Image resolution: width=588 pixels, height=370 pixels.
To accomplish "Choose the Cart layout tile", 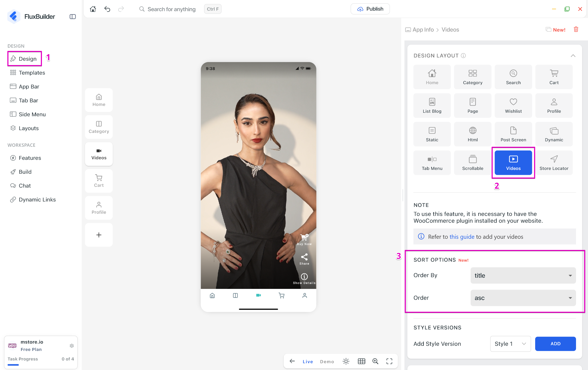I will point(554,77).
